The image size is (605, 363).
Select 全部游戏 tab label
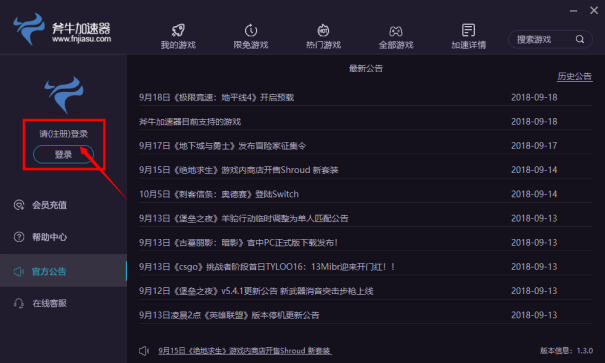(x=396, y=45)
